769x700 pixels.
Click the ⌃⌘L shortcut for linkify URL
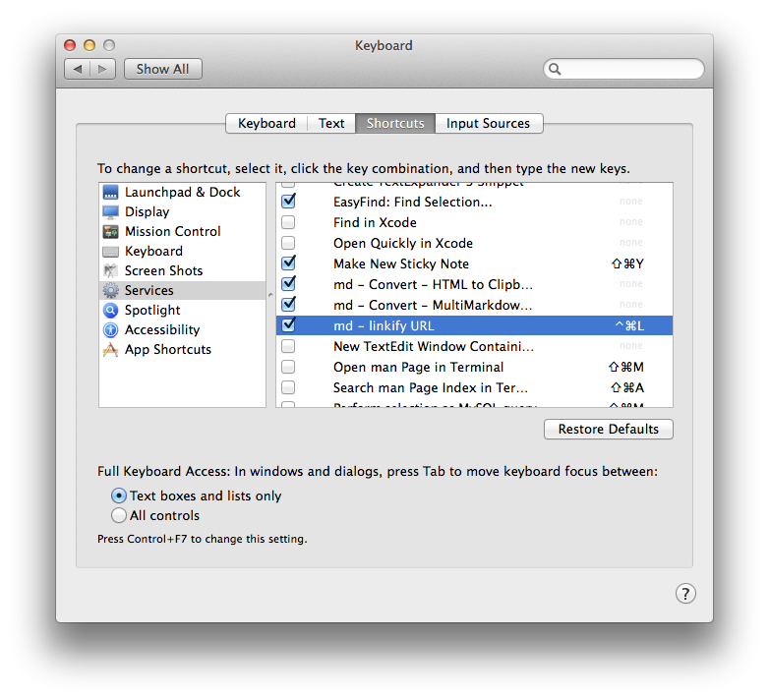[629, 325]
